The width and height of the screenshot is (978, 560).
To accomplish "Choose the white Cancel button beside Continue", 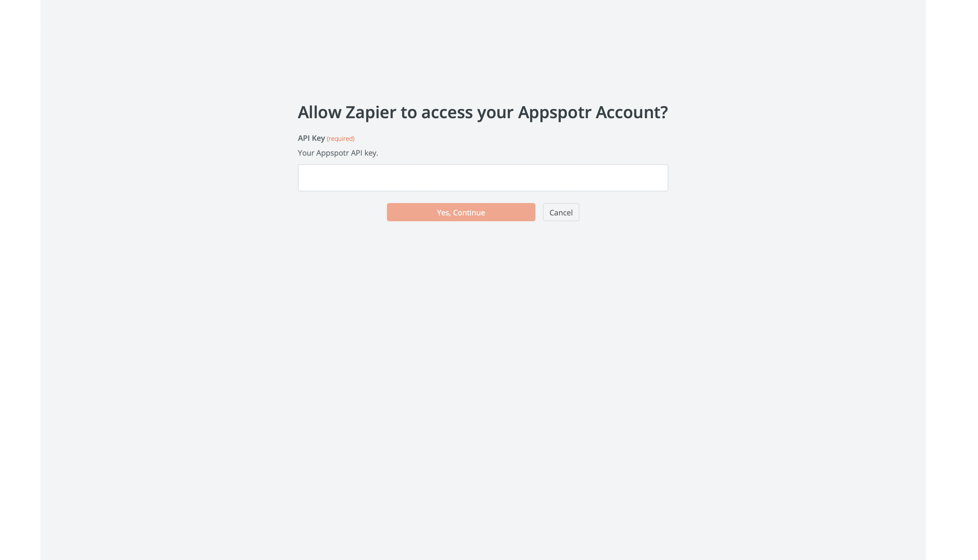I will pos(561,212).
